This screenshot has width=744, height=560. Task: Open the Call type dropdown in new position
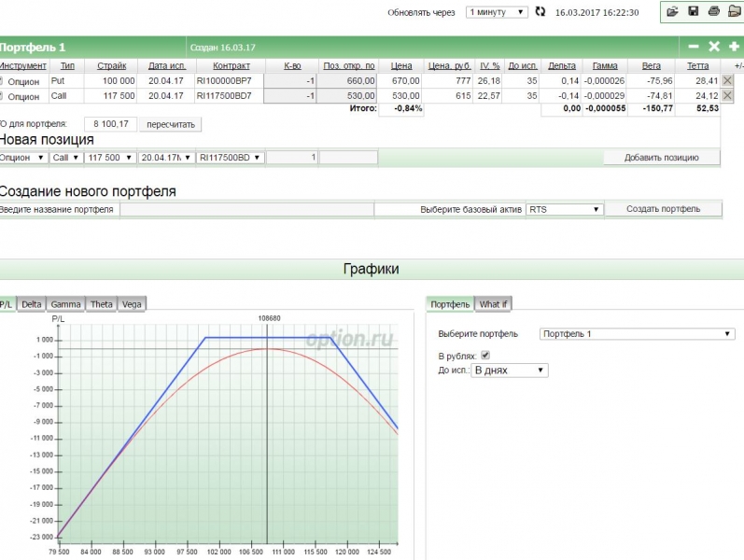pyautogui.click(x=65, y=158)
